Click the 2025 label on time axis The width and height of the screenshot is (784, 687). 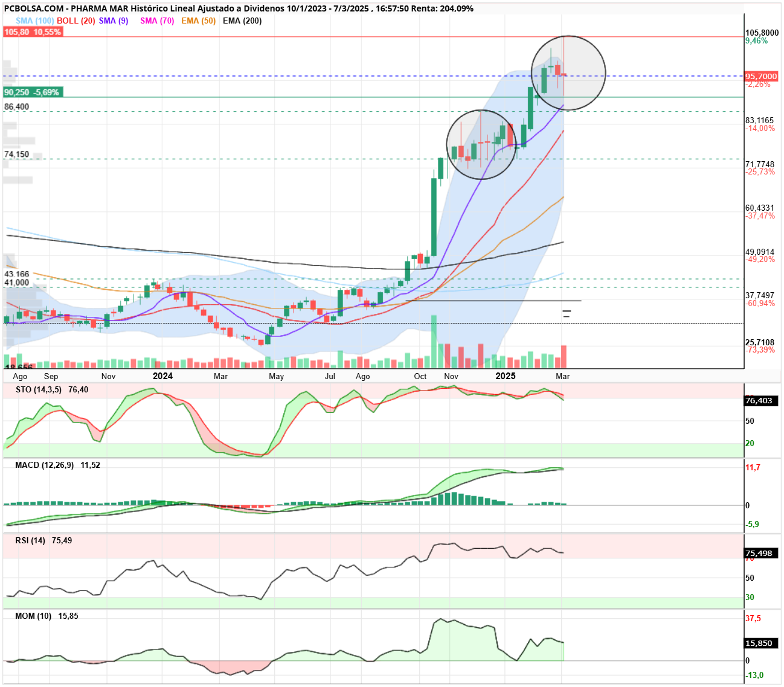point(506,376)
